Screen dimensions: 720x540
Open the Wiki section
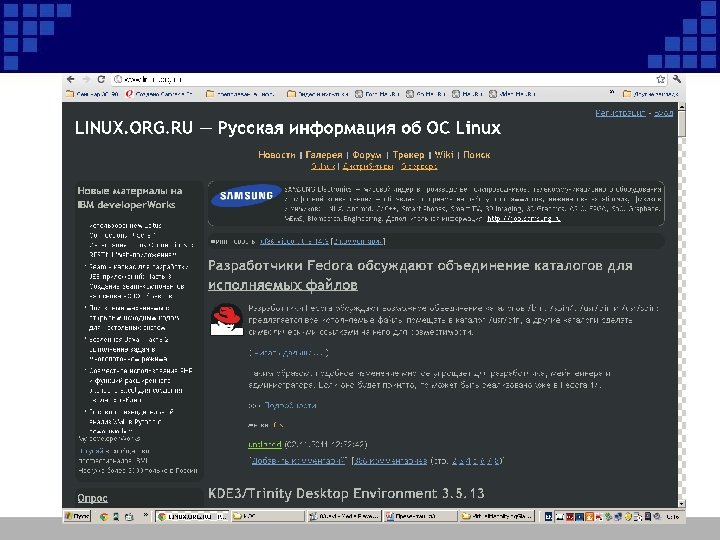point(444,155)
